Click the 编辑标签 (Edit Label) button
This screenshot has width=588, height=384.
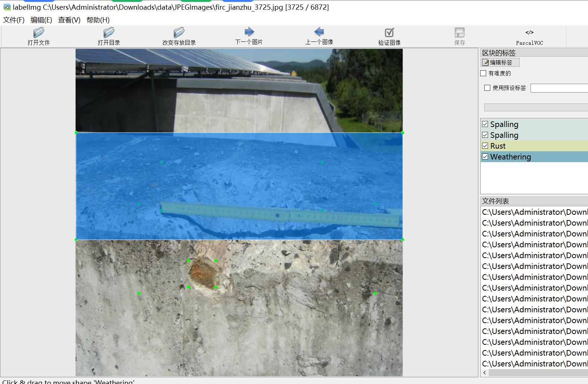[x=500, y=62]
